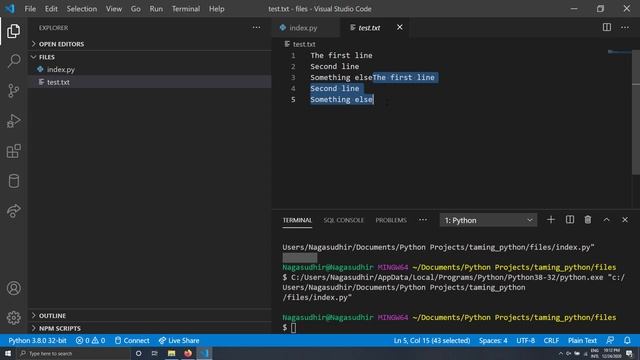The image size is (640, 360).
Task: Open File Explorer from the taskbar
Action: click(x=171, y=353)
